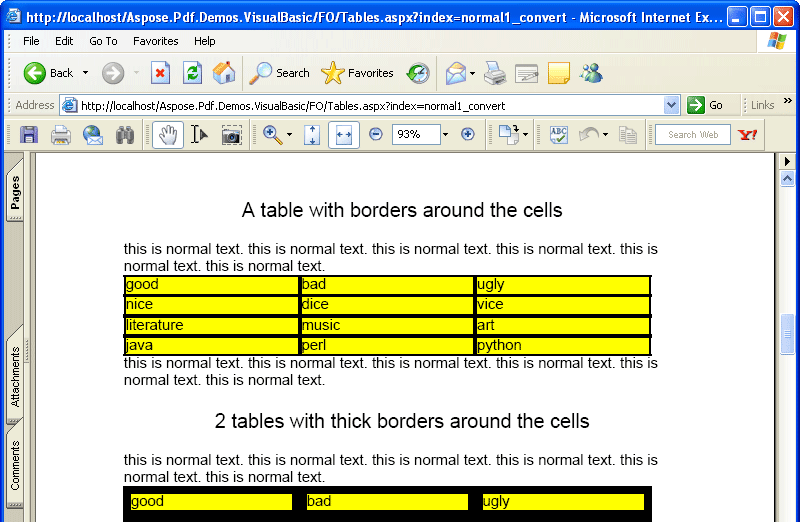Click the scrollbar up arrow

[787, 179]
